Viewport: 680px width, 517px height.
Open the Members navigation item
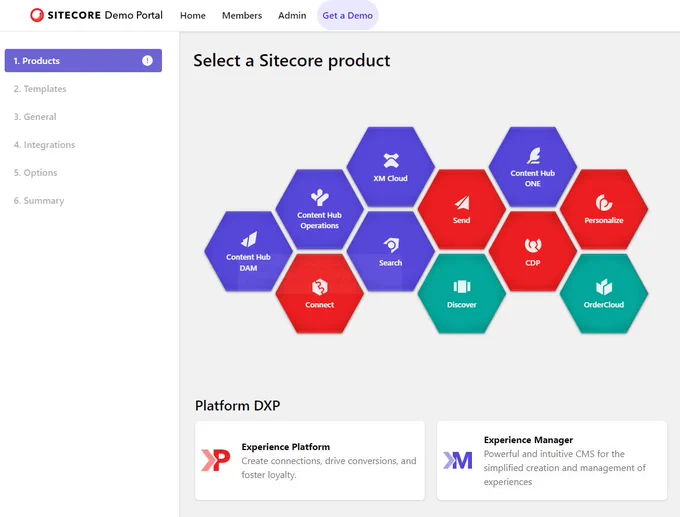(x=242, y=16)
